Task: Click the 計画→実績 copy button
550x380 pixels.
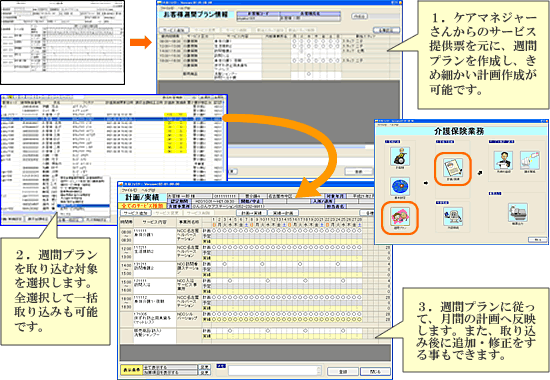Action: click(x=251, y=213)
